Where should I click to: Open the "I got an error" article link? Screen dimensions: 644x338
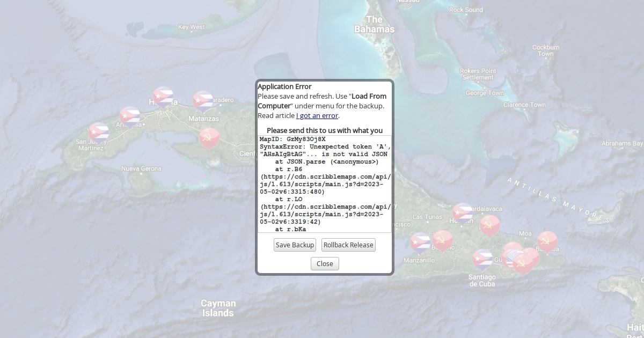pyautogui.click(x=317, y=115)
